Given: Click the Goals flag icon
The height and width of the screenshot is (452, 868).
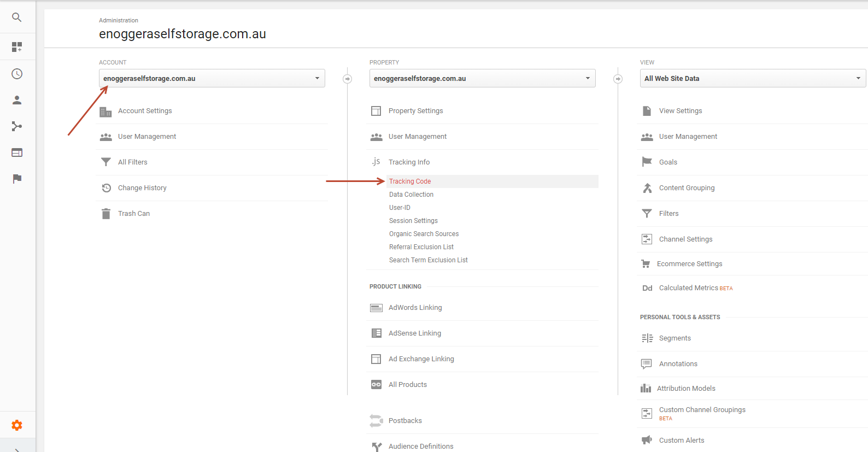Looking at the screenshot, I should pyautogui.click(x=647, y=162).
